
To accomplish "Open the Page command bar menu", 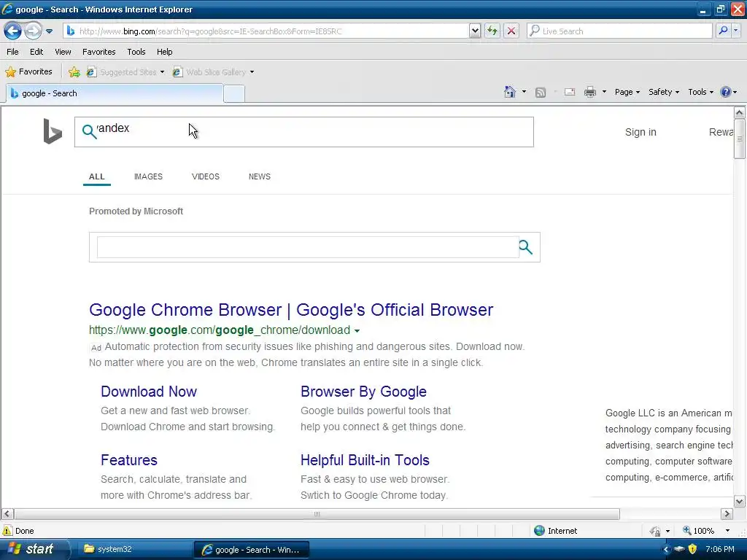I will point(627,92).
